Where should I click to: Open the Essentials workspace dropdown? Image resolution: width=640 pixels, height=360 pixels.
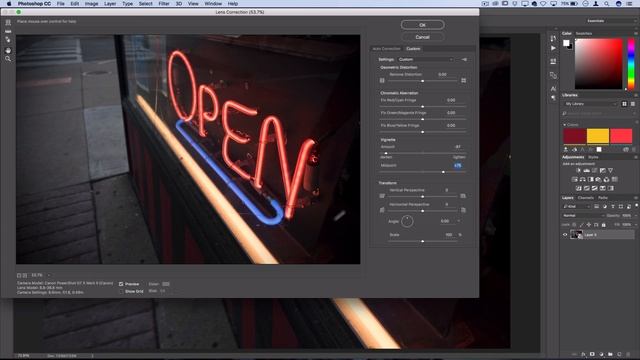coord(611,21)
